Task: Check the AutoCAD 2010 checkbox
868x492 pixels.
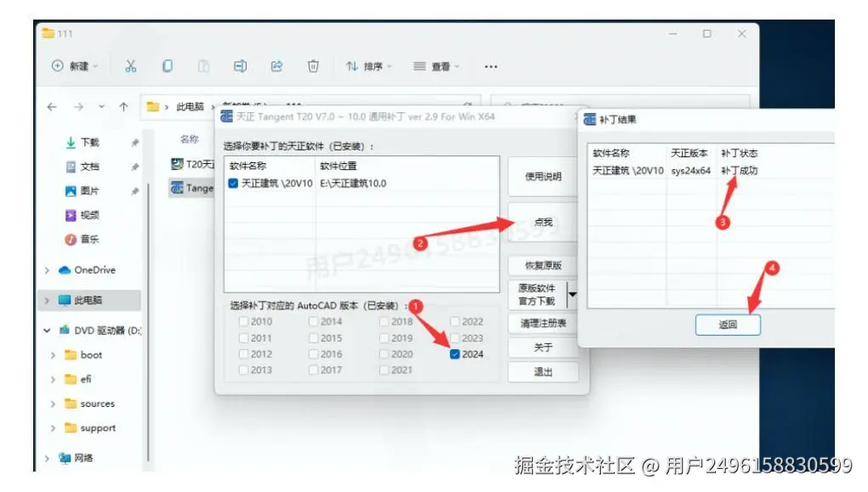Action: coord(243,321)
